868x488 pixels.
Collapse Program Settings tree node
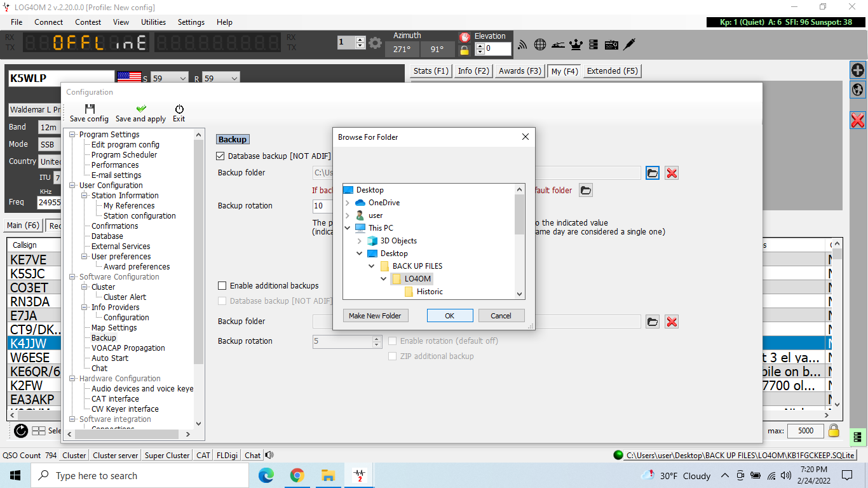[72, 135]
